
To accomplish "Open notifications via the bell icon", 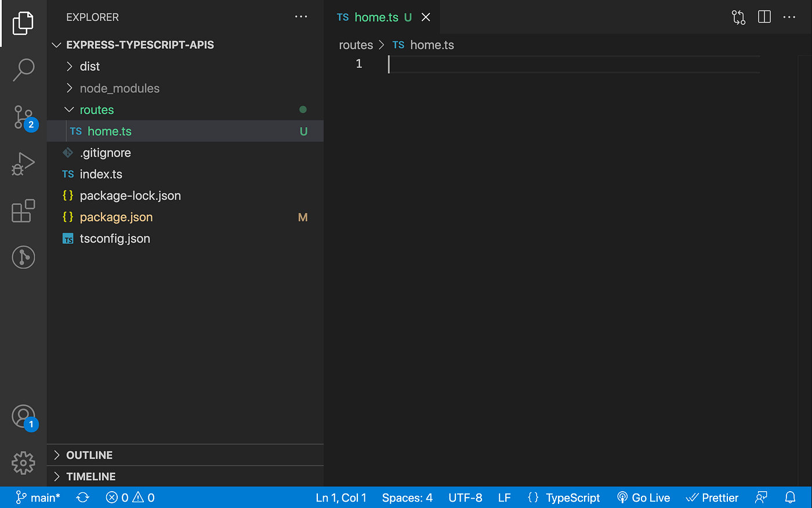I will click(x=790, y=497).
